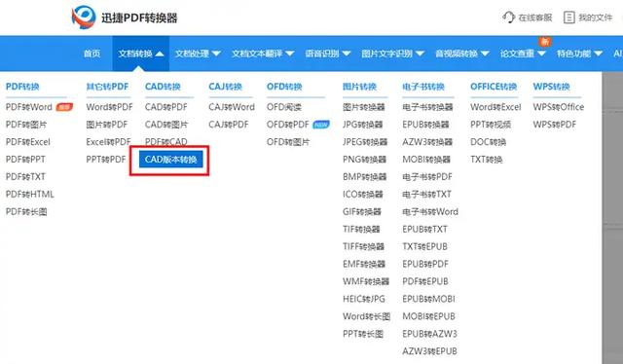The image size is (623, 364).
Task: Choose OFD转图片 entry
Action: [288, 142]
